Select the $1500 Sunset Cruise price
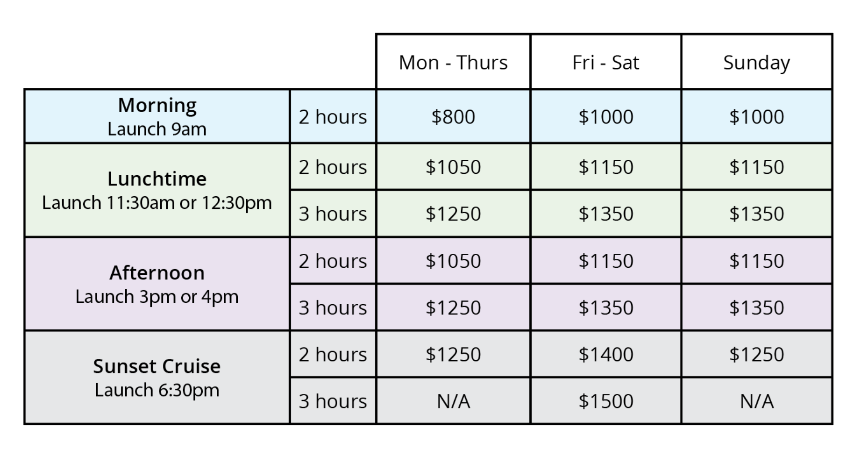The height and width of the screenshot is (457, 868). click(x=605, y=401)
